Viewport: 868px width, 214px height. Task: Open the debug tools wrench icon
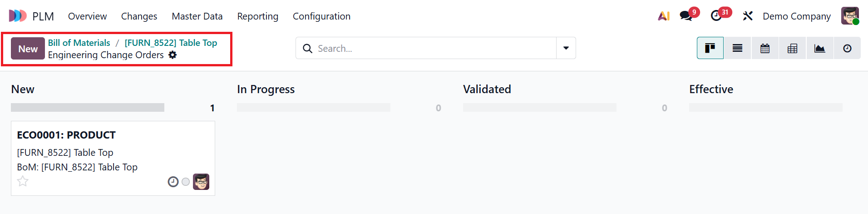(748, 16)
